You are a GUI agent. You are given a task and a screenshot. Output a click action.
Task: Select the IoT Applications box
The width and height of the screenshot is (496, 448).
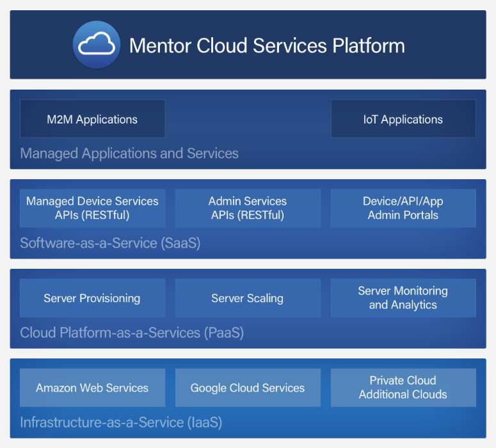(403, 119)
